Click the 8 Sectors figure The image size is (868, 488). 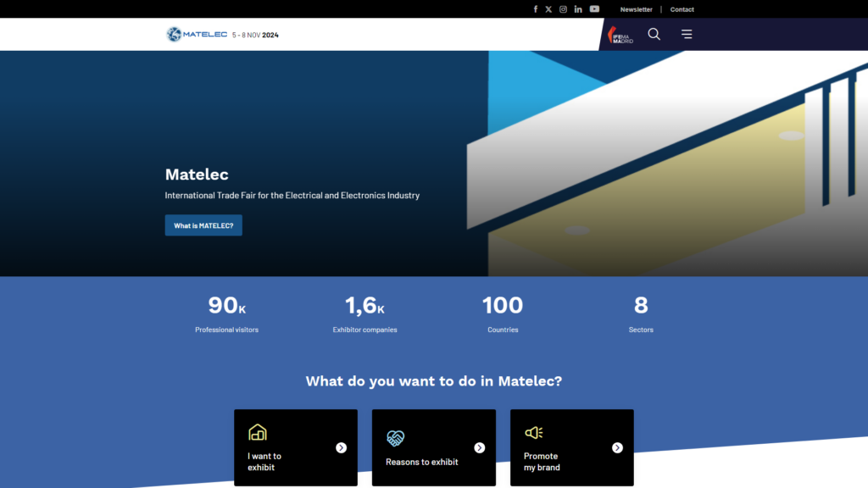[x=641, y=313]
